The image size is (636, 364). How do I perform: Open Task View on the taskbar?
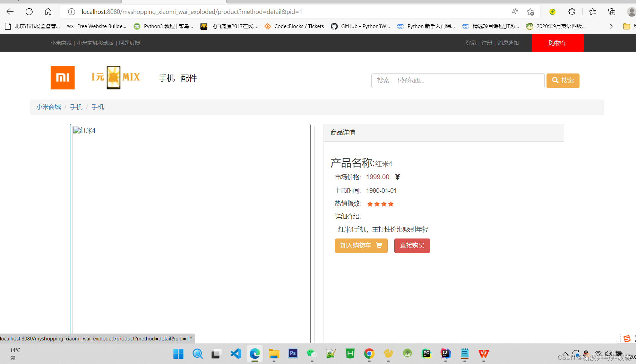coord(216,354)
